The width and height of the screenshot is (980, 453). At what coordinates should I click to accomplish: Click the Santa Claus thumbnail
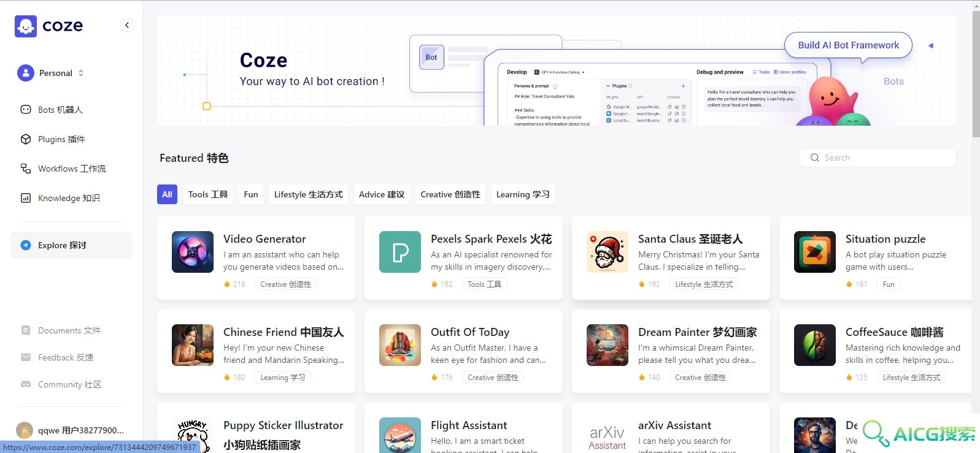[608, 252]
